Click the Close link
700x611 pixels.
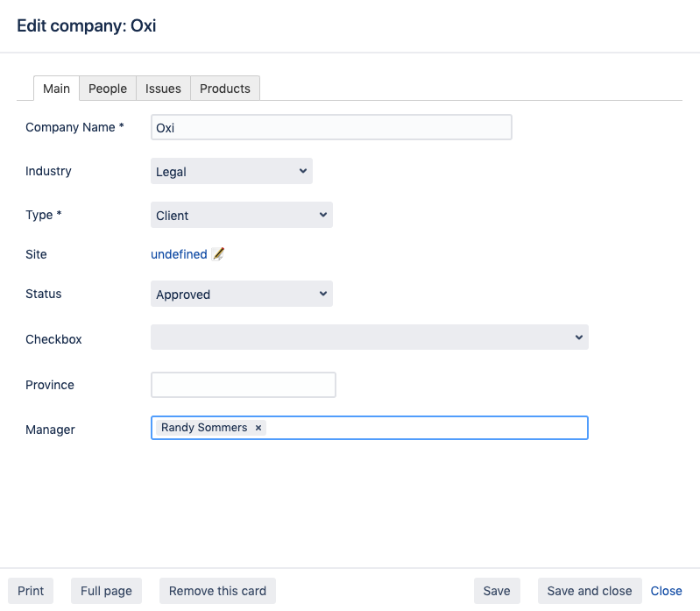(x=666, y=591)
